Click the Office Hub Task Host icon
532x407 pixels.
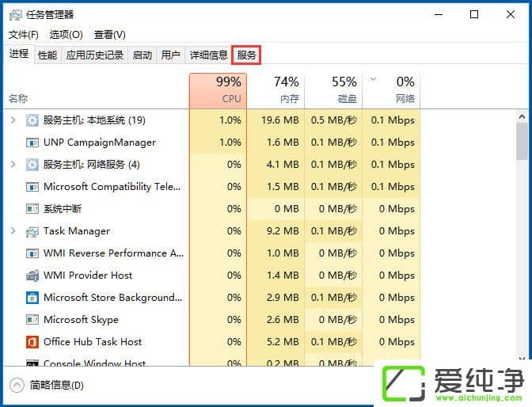32,342
